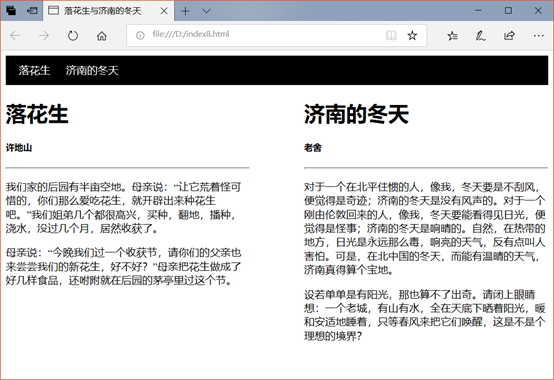Go forward to next page
Screen dimensions: 554x380
click(44, 35)
